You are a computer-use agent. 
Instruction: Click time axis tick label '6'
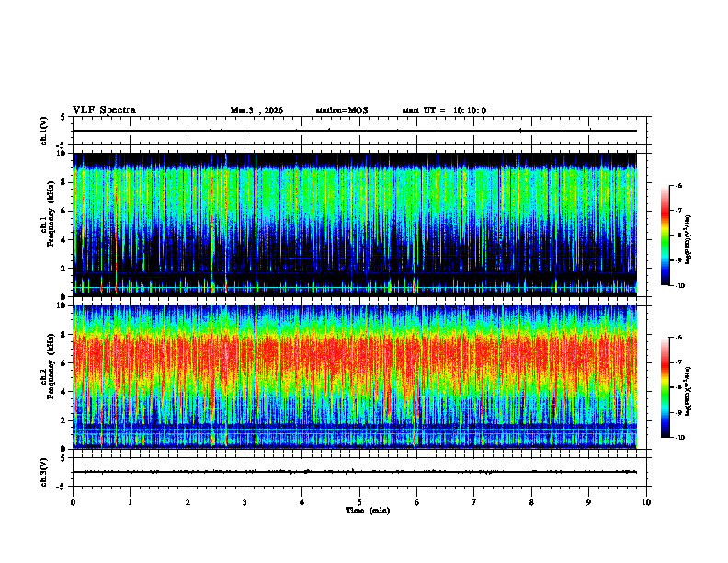(416, 502)
